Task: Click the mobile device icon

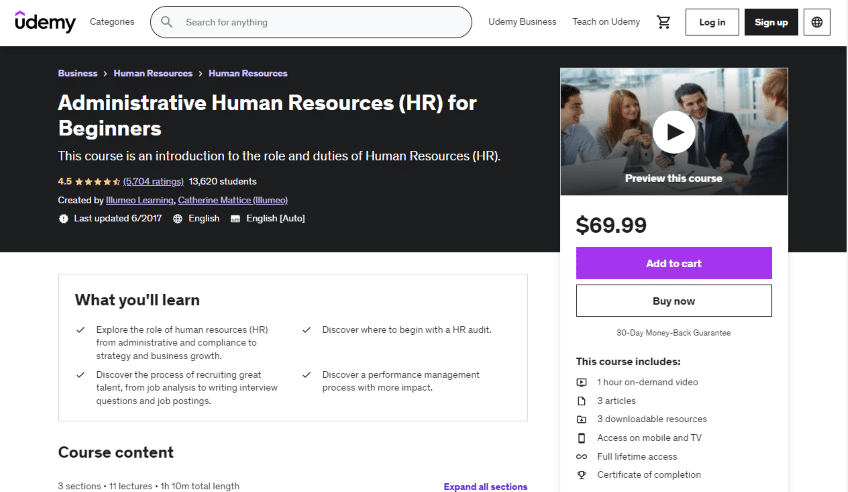Action: [x=581, y=438]
